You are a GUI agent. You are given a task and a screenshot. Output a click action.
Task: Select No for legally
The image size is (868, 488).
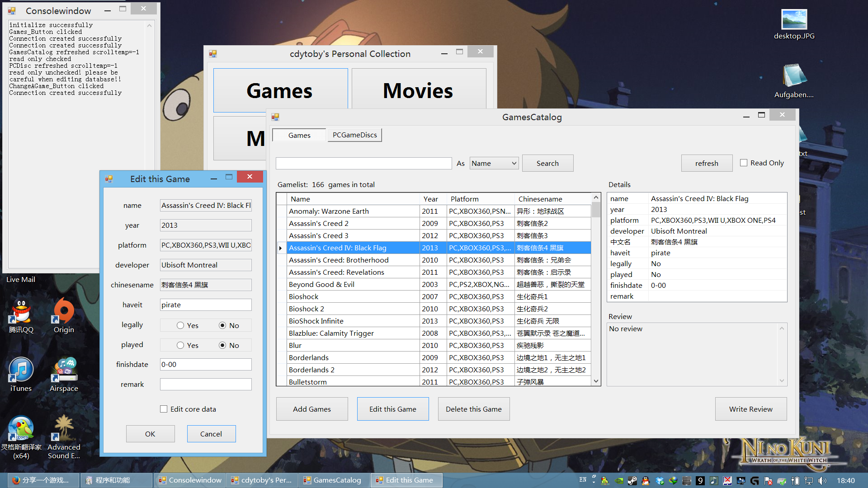tap(222, 325)
